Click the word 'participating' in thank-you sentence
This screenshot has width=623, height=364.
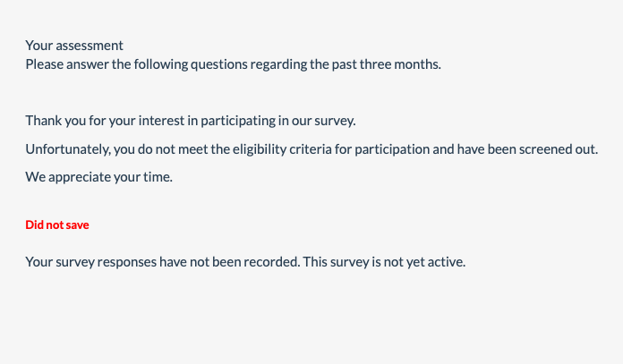[235, 120]
